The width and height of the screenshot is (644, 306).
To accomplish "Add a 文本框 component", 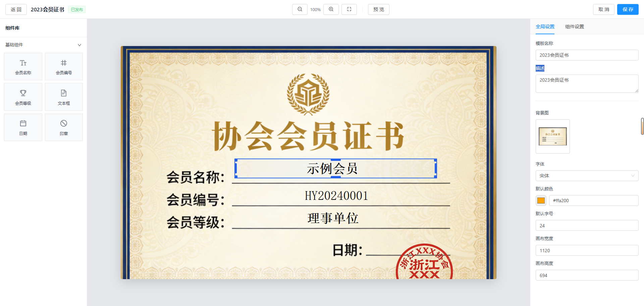I will tap(64, 97).
